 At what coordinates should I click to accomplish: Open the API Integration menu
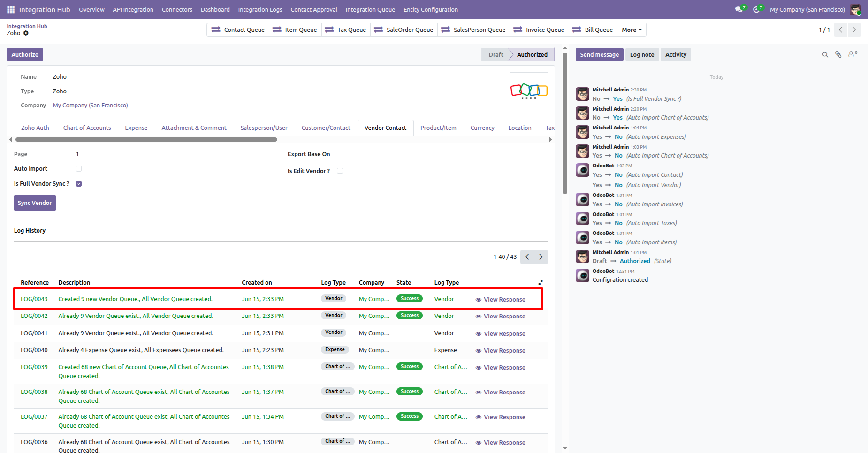pos(133,9)
